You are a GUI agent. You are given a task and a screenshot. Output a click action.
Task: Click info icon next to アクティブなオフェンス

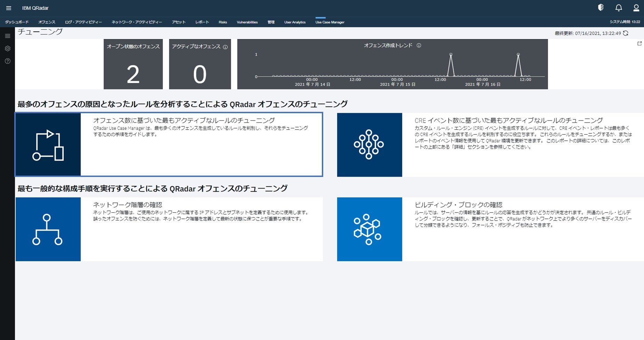point(225,47)
